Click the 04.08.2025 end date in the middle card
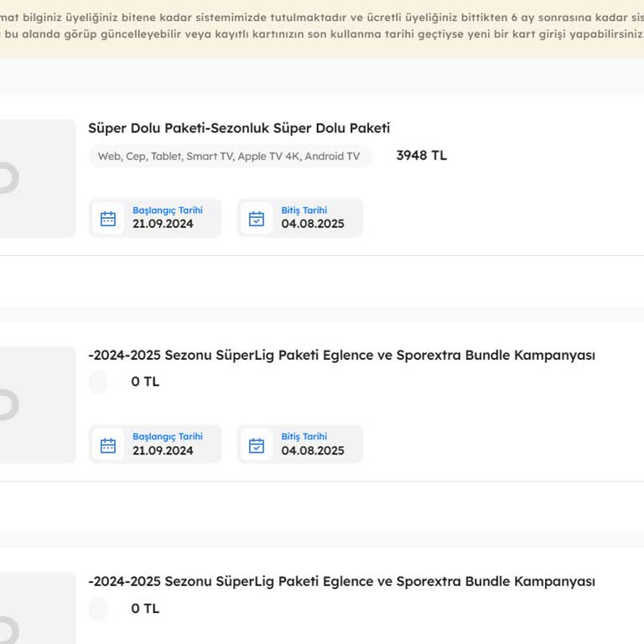 point(313,450)
